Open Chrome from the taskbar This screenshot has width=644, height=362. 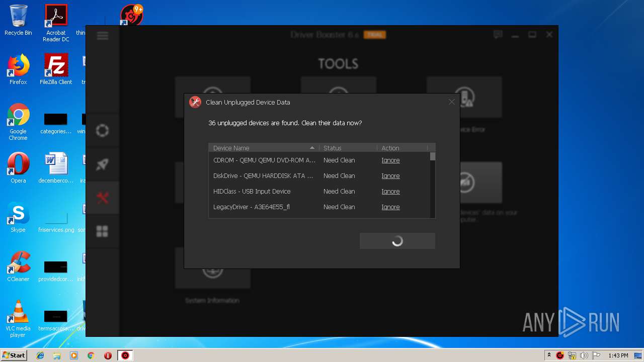pyautogui.click(x=91, y=355)
